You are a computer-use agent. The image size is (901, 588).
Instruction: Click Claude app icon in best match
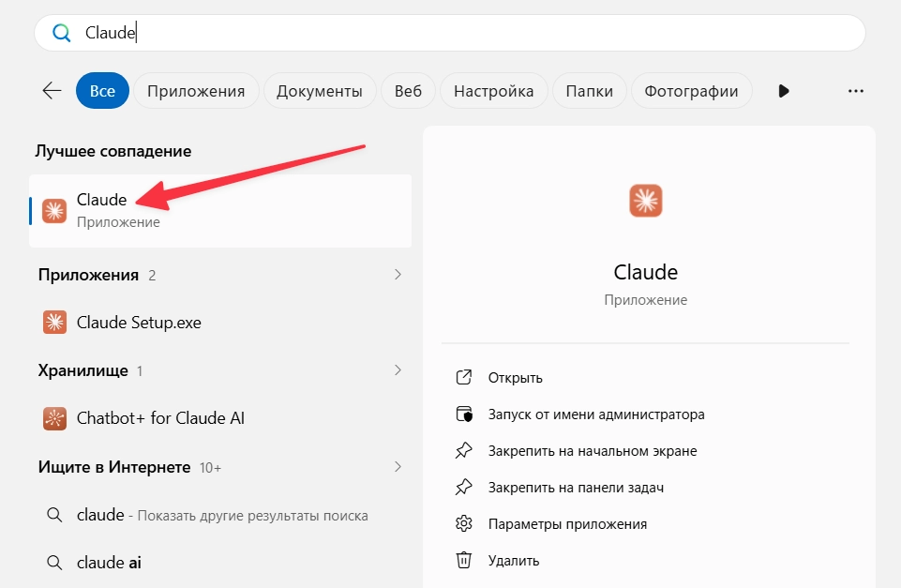pyautogui.click(x=54, y=211)
